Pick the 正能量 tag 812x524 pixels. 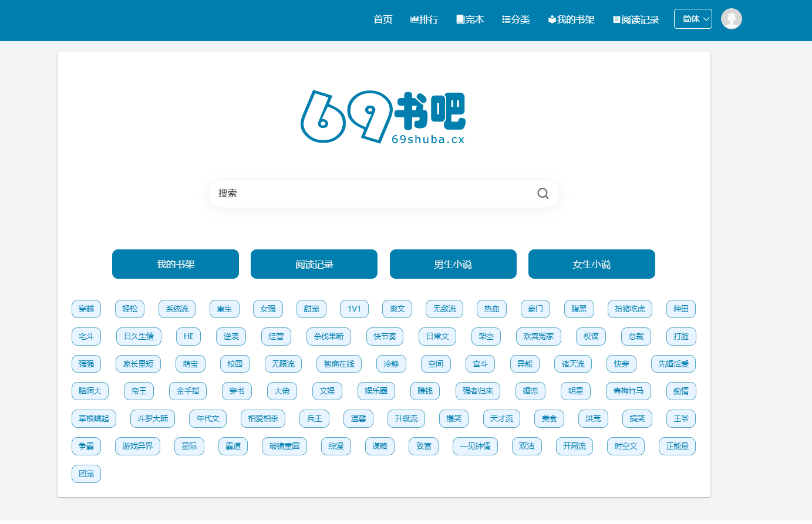point(677,446)
